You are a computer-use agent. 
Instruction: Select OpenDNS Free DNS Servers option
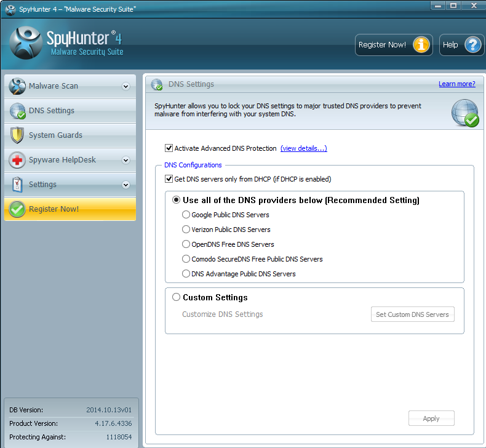point(186,244)
